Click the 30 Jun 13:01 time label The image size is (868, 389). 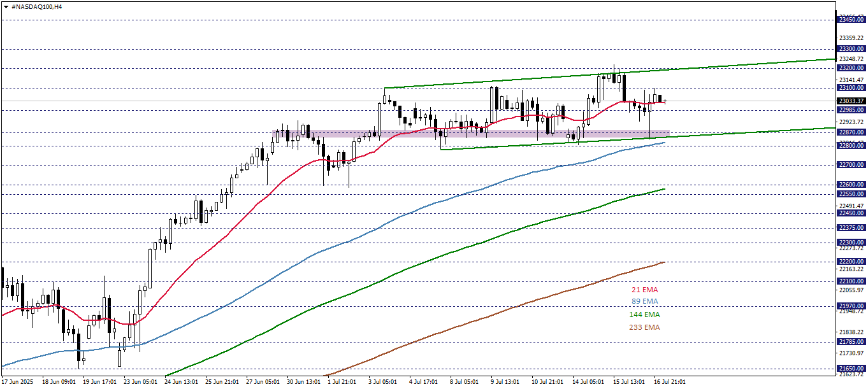coord(304,382)
